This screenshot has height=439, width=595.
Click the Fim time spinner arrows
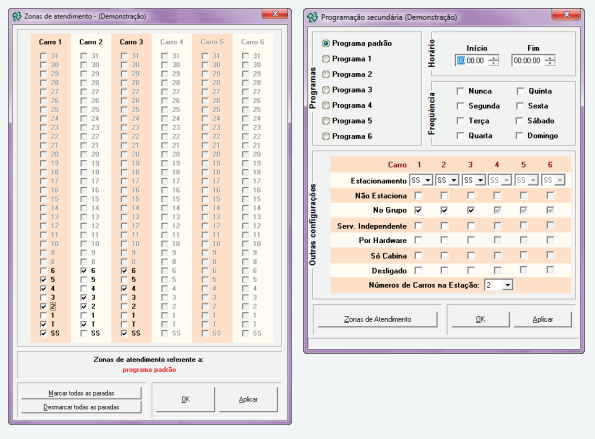point(550,60)
